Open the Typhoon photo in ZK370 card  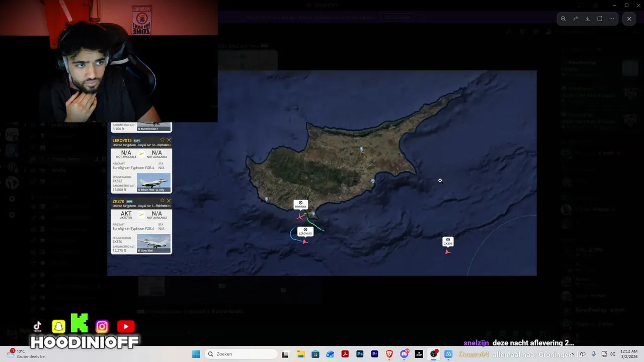(x=153, y=243)
